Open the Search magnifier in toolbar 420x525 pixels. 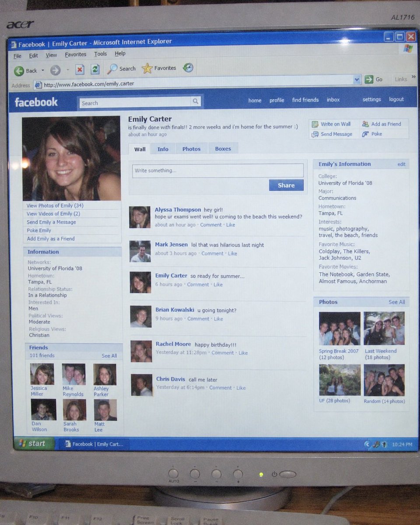pyautogui.click(x=113, y=69)
